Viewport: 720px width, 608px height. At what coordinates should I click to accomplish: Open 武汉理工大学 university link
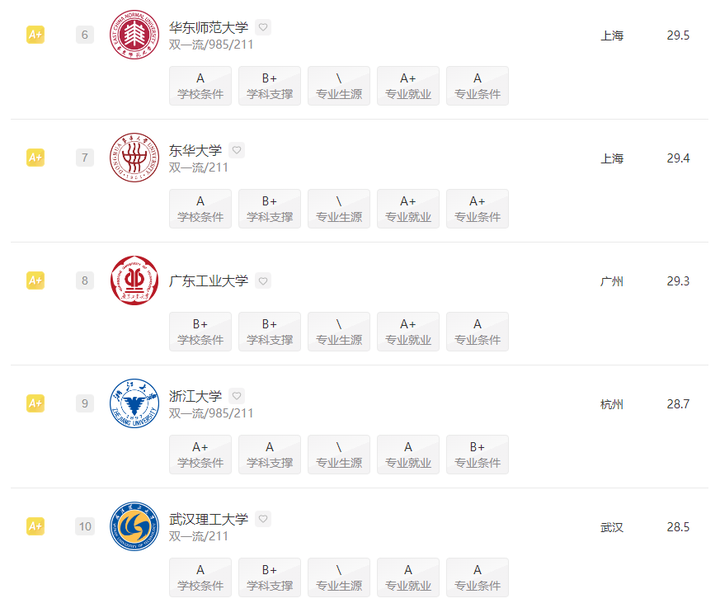point(209,519)
